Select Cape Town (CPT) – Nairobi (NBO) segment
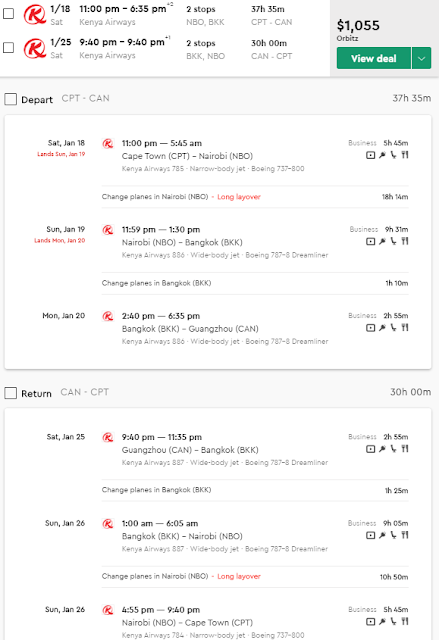Viewport: 439px width, 640px height. point(187,156)
